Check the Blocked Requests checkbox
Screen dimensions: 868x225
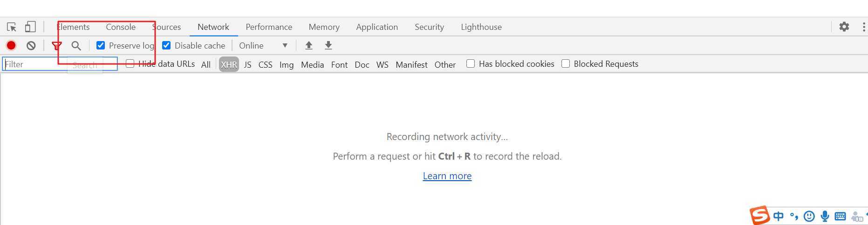pos(566,63)
